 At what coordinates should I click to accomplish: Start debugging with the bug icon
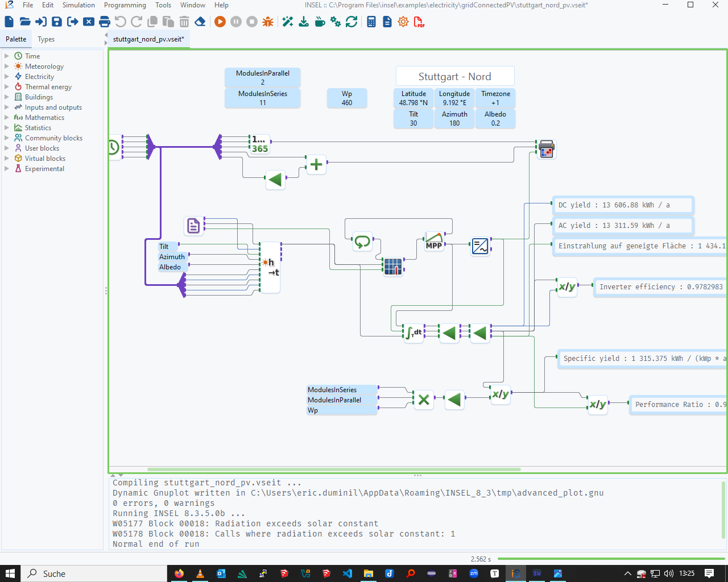(x=268, y=22)
